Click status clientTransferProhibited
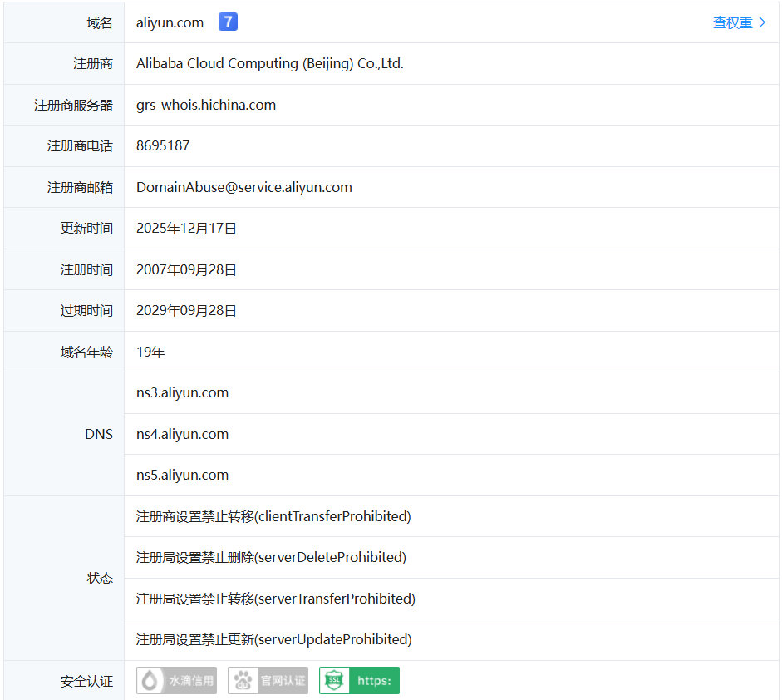The height and width of the screenshot is (700, 782). tap(273, 516)
